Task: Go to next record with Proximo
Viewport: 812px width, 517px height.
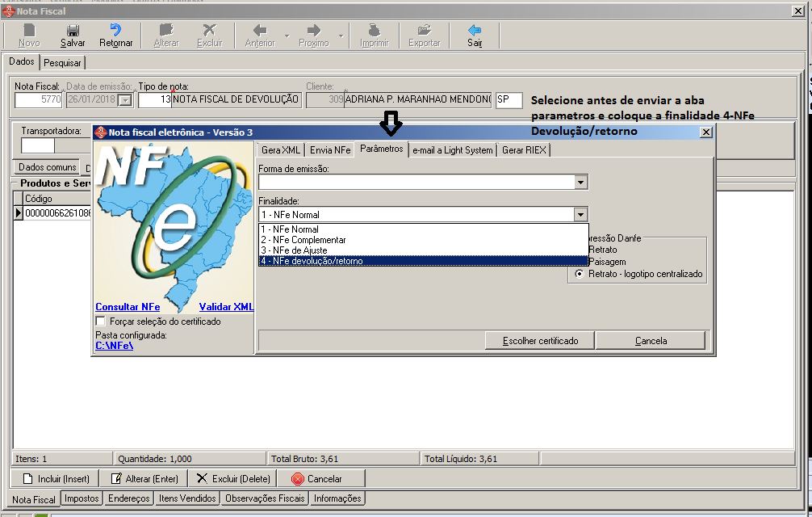Action: [314, 31]
